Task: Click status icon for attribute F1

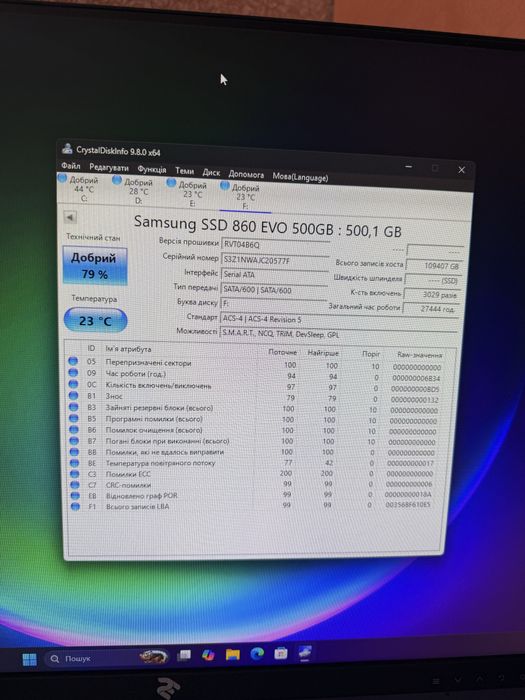Action: [75, 506]
